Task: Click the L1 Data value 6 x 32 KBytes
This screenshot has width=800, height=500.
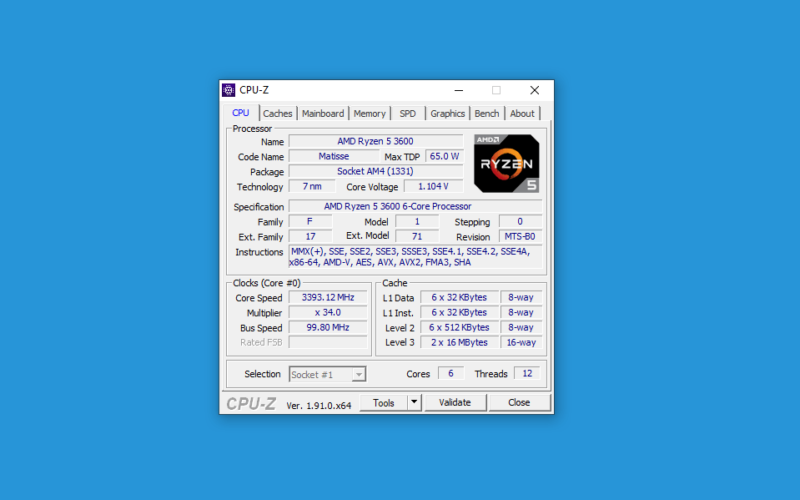Action: point(459,297)
